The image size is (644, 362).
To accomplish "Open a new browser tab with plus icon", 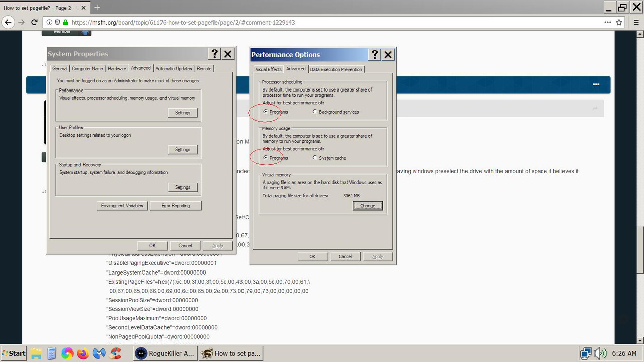I will pyautogui.click(x=97, y=8).
